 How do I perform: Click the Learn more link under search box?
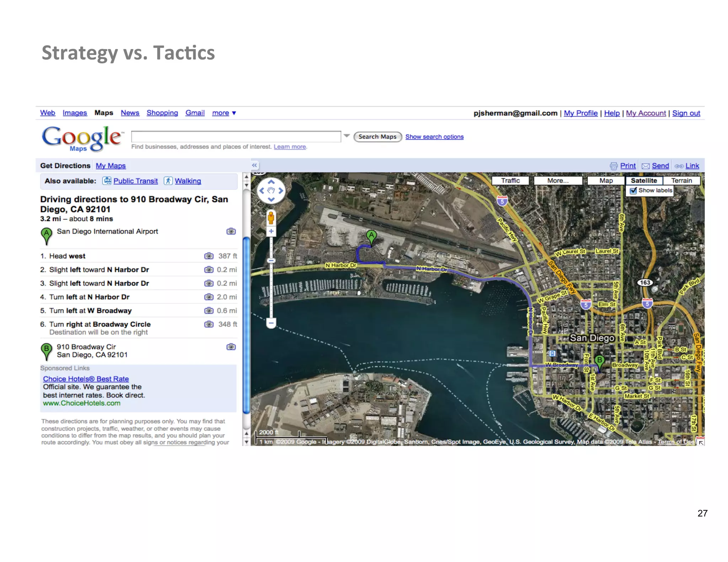290,147
